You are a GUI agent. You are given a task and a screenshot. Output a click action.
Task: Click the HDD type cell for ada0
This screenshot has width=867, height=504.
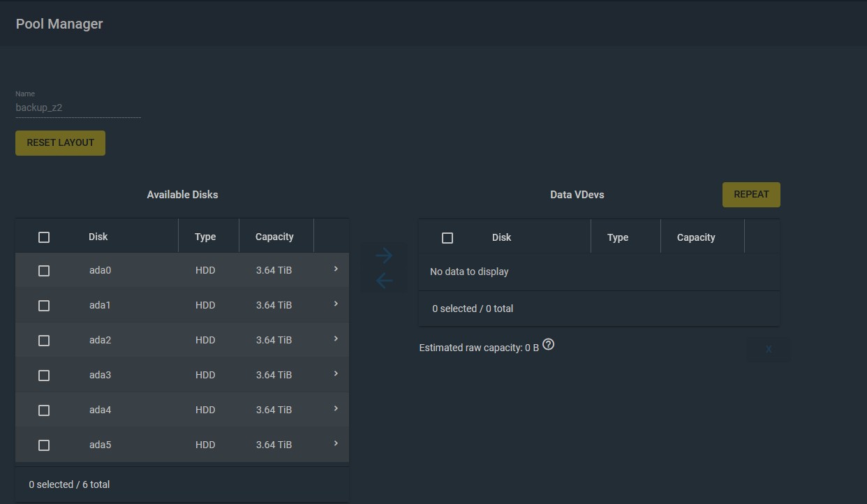[x=205, y=270]
